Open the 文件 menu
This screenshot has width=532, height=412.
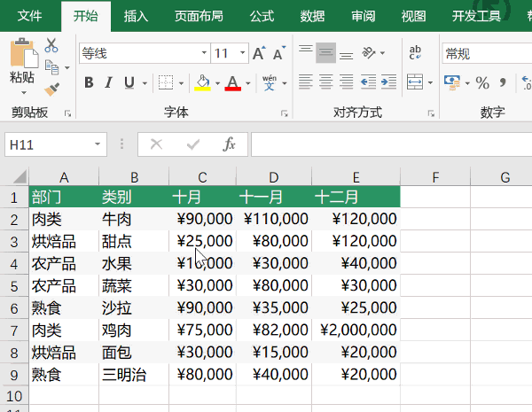click(x=30, y=16)
